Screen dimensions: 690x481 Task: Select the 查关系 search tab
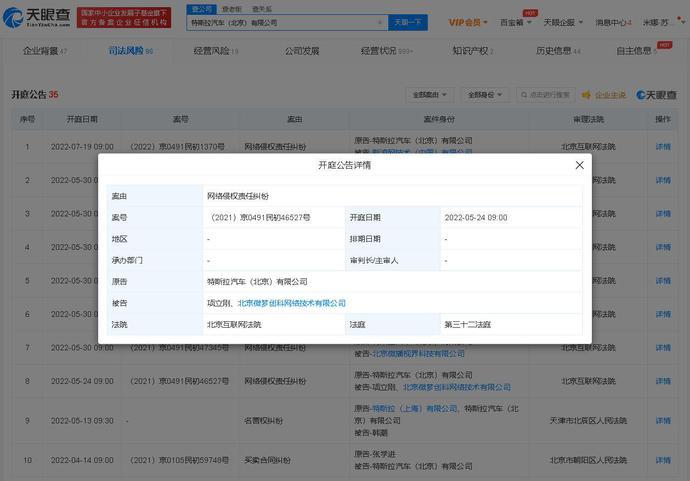[262, 9]
